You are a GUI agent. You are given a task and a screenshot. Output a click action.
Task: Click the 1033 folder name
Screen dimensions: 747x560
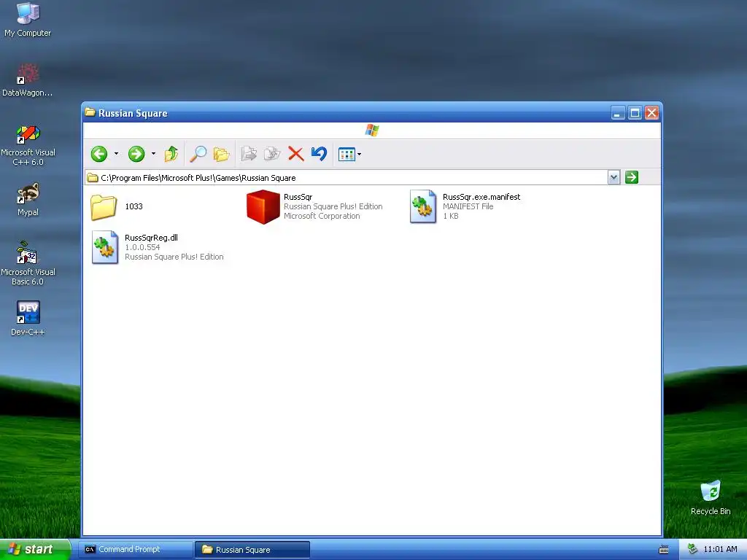coord(134,206)
